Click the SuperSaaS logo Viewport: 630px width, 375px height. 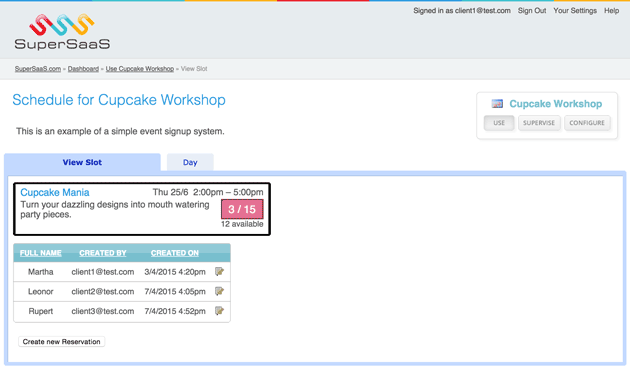point(62,32)
